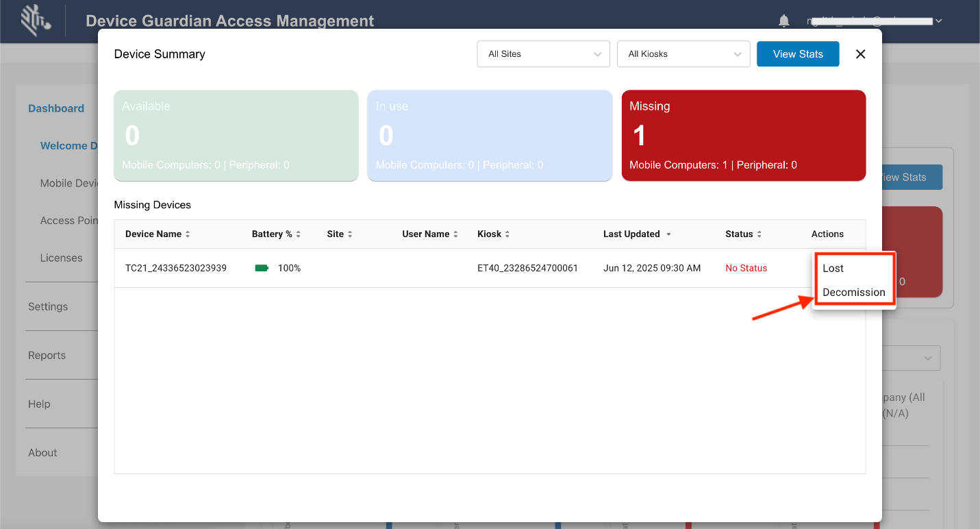
Task: Click the notification bell icon
Action: (x=784, y=21)
